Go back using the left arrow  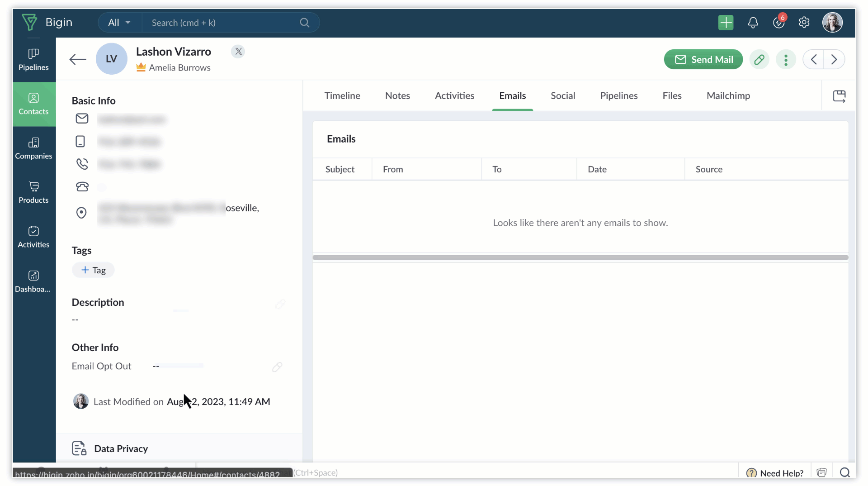pyautogui.click(x=78, y=59)
